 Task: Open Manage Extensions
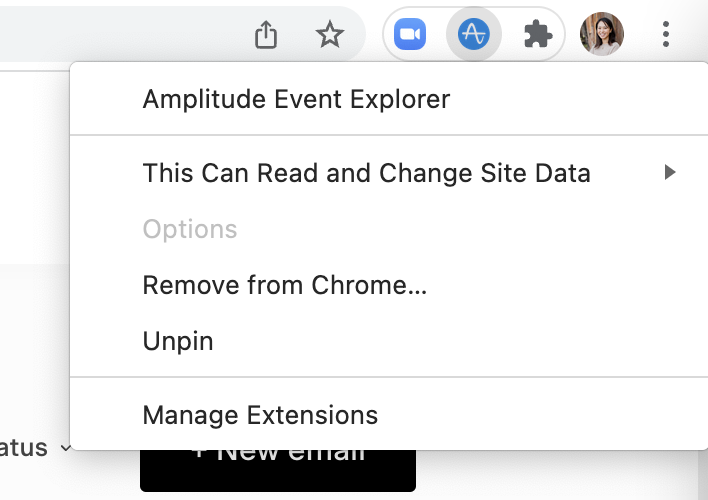pos(260,415)
